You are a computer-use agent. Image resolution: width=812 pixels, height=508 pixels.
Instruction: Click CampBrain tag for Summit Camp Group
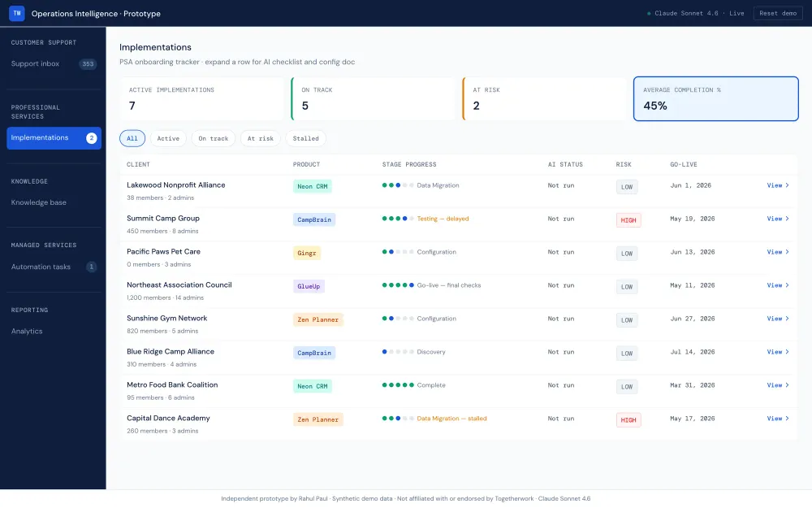[313, 219]
